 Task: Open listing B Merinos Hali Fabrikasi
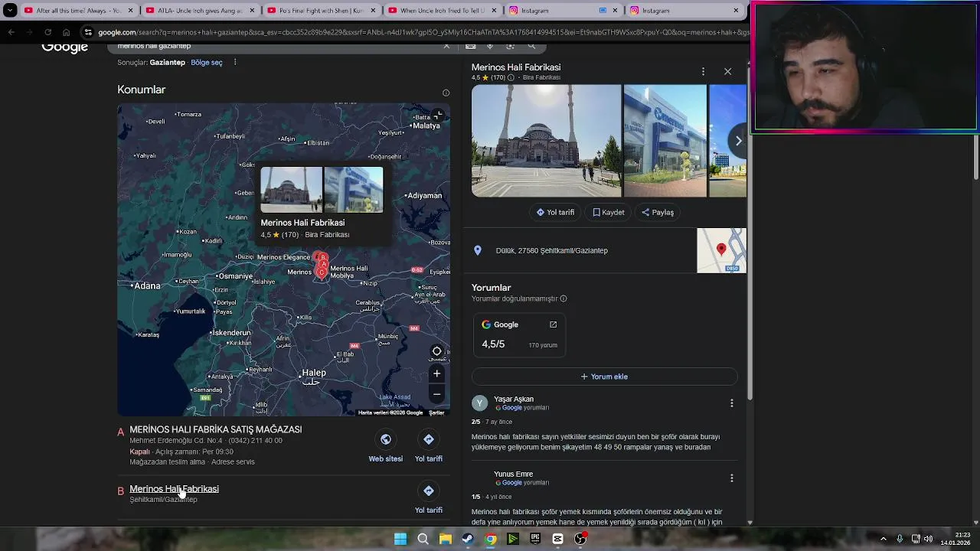click(174, 488)
